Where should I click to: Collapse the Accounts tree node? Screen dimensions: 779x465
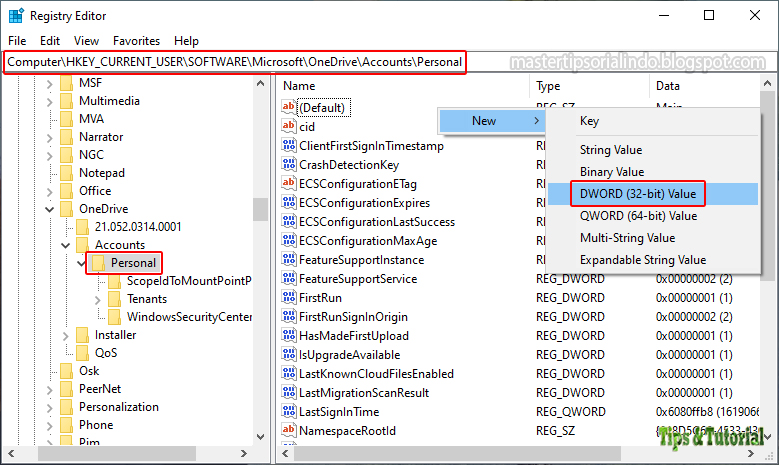65,245
